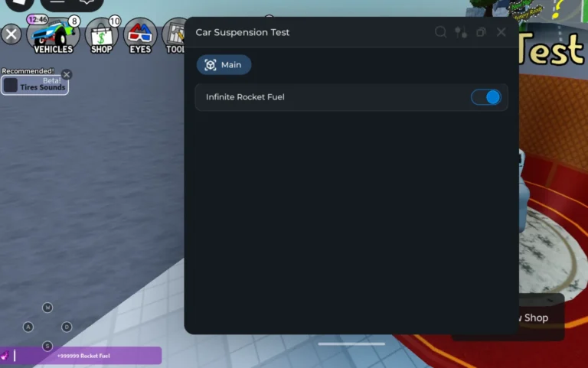Screen dimensions: 588x368
Task: Dismiss the Recommended Tires Sounds popup
Action: pos(67,74)
